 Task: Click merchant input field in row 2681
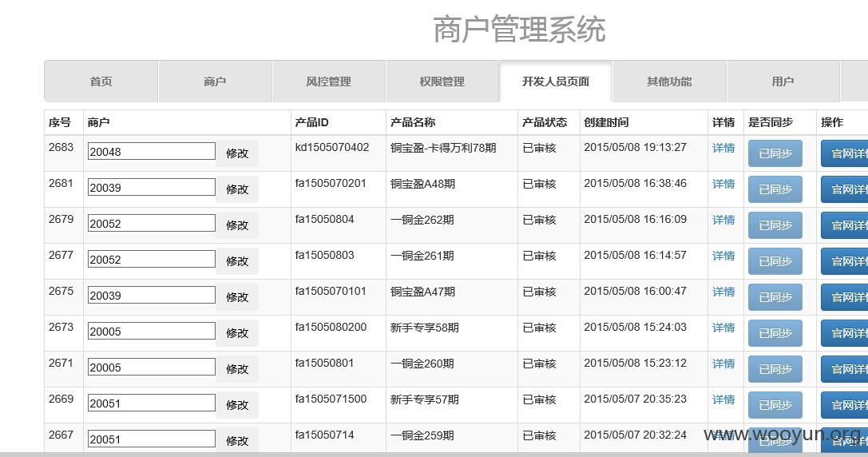pos(151,187)
